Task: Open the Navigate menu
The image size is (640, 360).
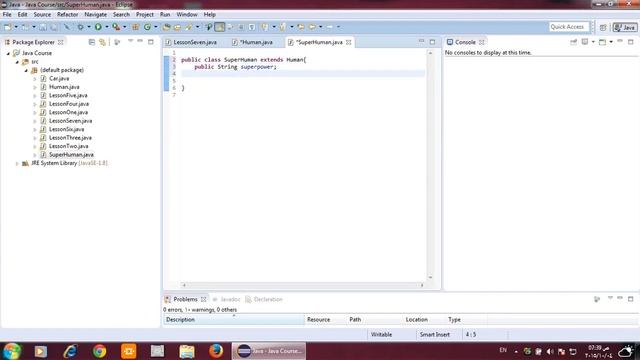Action: point(96,14)
